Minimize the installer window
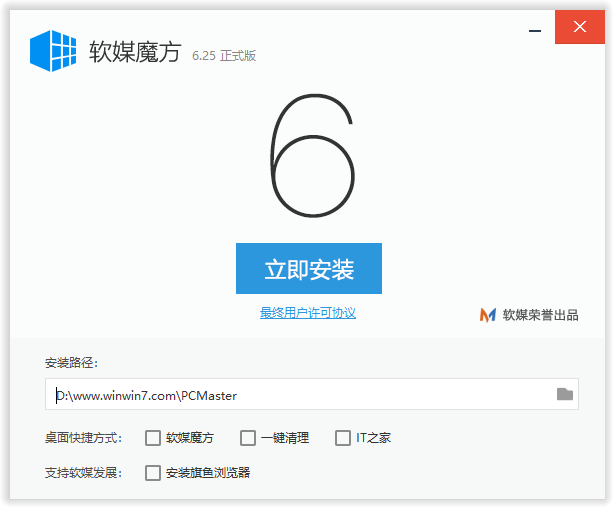This screenshot has width=615, height=510. click(x=536, y=31)
